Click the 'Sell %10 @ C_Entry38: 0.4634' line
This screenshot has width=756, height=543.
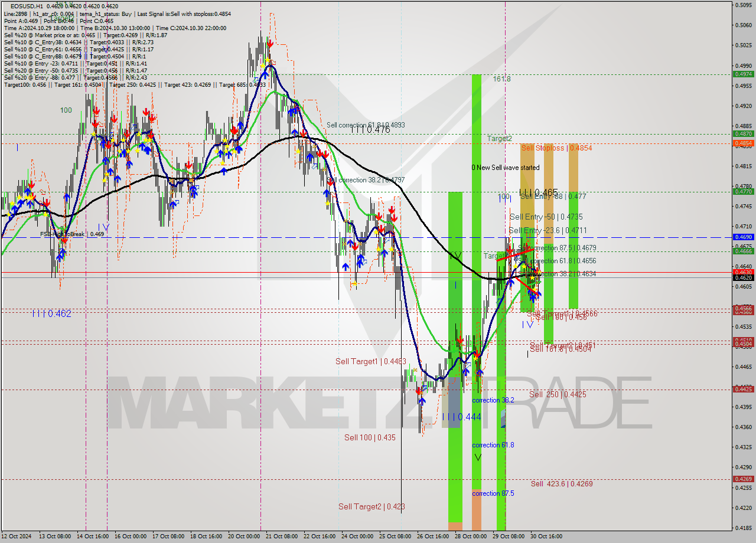79,42
